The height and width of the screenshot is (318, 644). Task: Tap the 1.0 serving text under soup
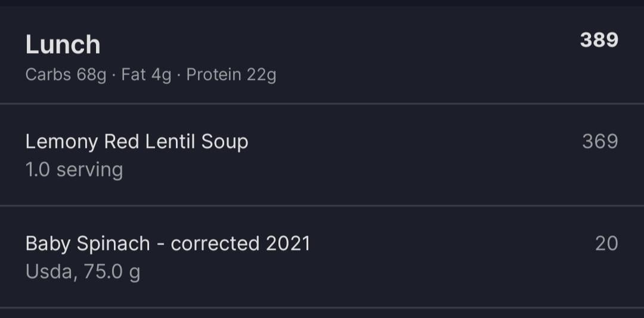(x=74, y=170)
